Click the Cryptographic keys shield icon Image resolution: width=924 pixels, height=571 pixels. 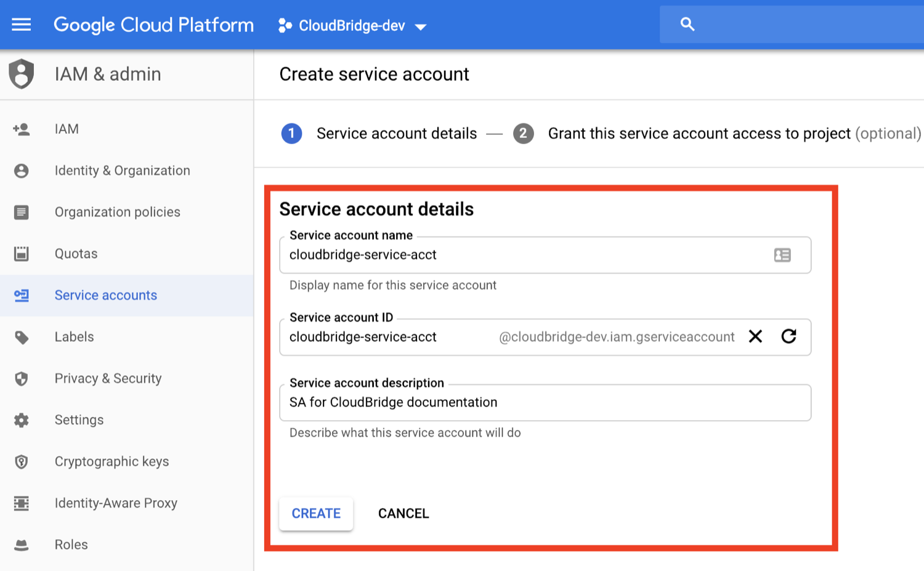(22, 462)
